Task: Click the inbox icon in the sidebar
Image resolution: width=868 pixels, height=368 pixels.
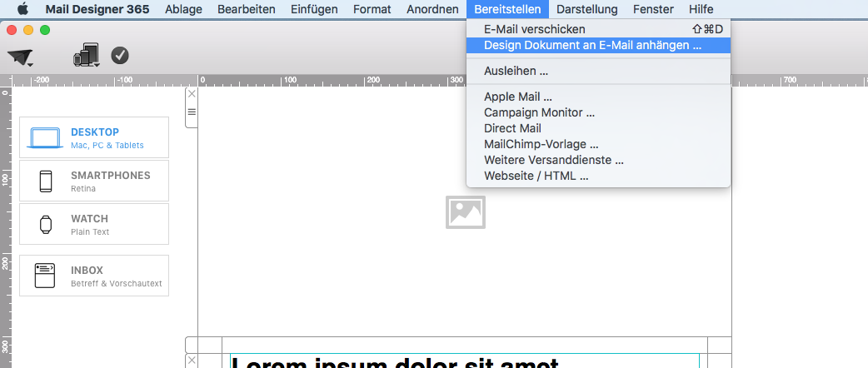Action: pyautogui.click(x=45, y=276)
